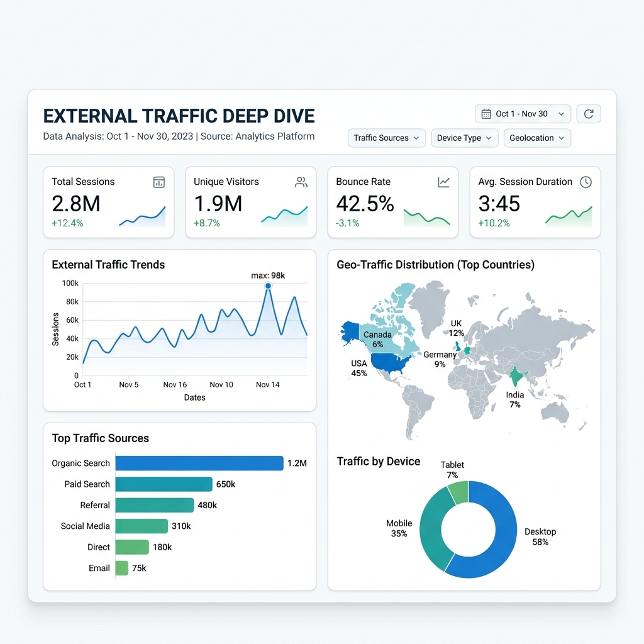Click the 310k Social Media value
Image resolution: width=644 pixels, height=644 pixels.
[181, 526]
